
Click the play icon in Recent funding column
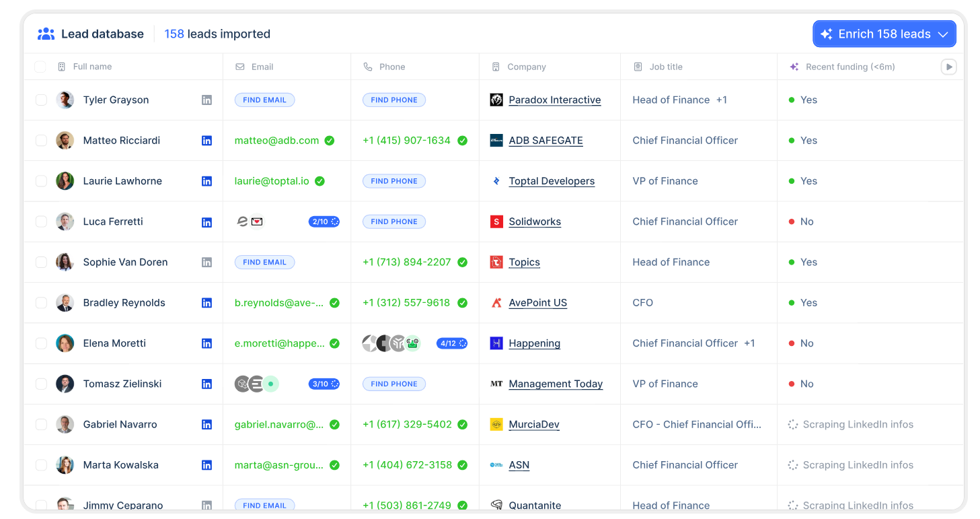coord(948,67)
